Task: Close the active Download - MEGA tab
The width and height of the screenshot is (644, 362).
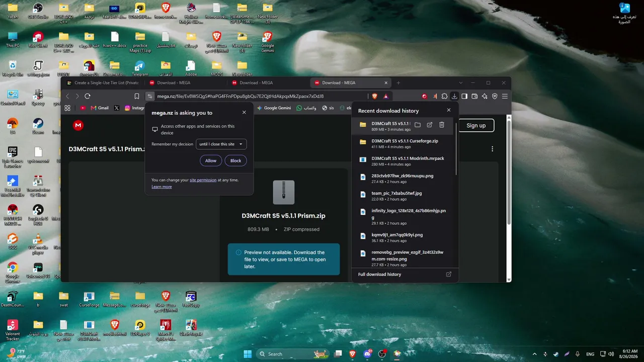Action: 386,83
